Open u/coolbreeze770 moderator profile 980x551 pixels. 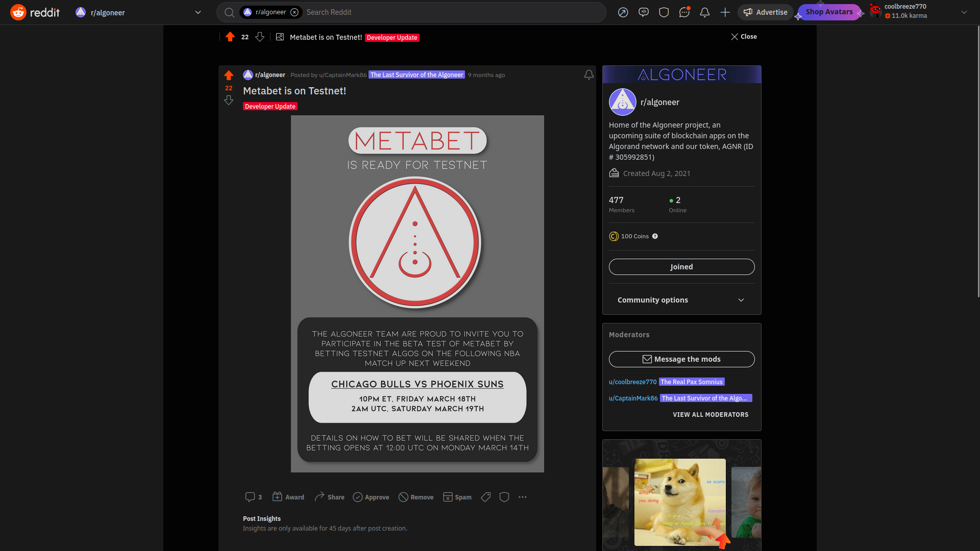[632, 382]
